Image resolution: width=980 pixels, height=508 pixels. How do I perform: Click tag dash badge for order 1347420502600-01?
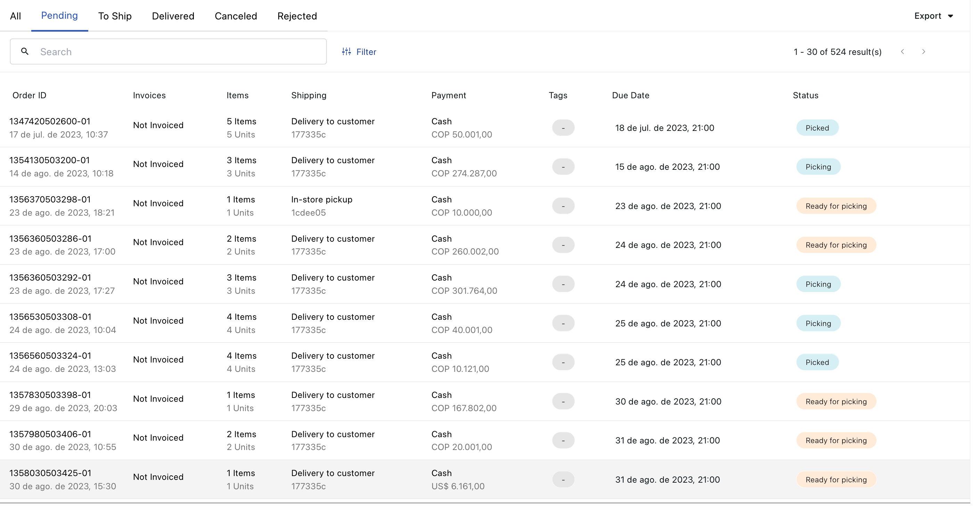pos(563,128)
